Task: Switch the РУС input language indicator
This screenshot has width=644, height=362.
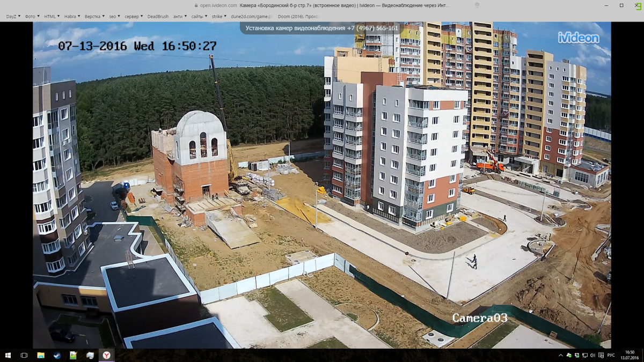Action: [611, 356]
